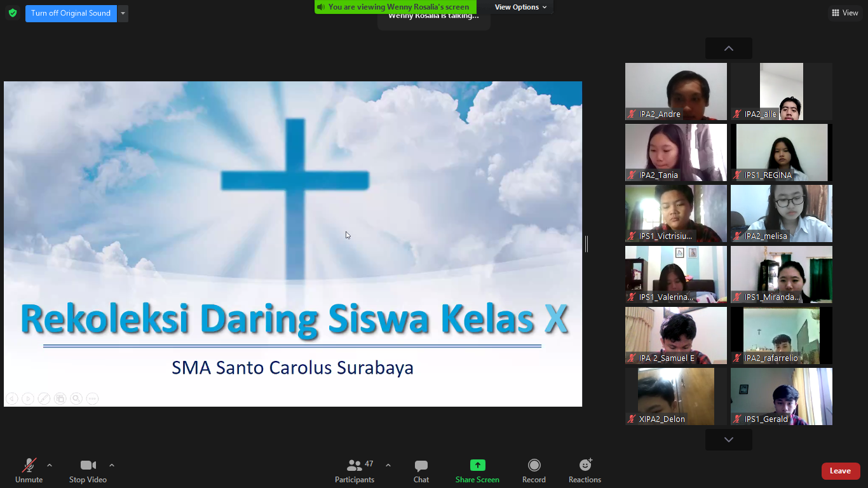The height and width of the screenshot is (488, 868).
Task: Click the divider handle beside shared screen
Action: [x=587, y=243]
